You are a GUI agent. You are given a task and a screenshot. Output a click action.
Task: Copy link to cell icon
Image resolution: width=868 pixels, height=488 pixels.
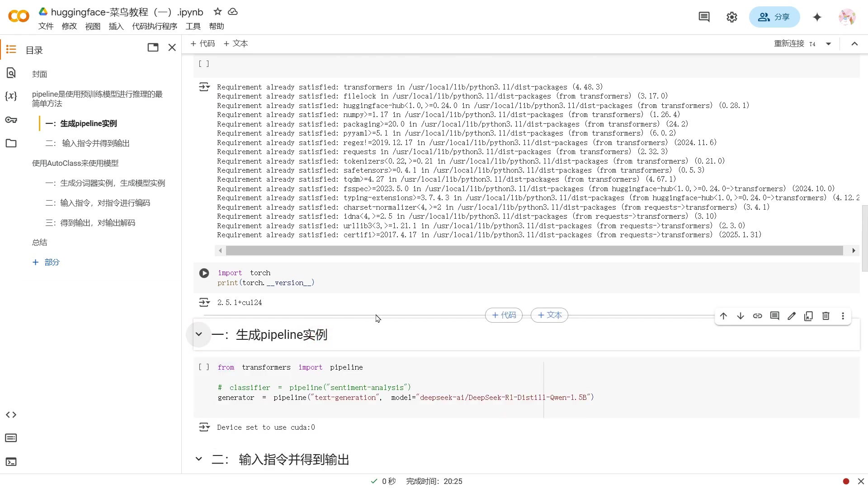(758, 316)
